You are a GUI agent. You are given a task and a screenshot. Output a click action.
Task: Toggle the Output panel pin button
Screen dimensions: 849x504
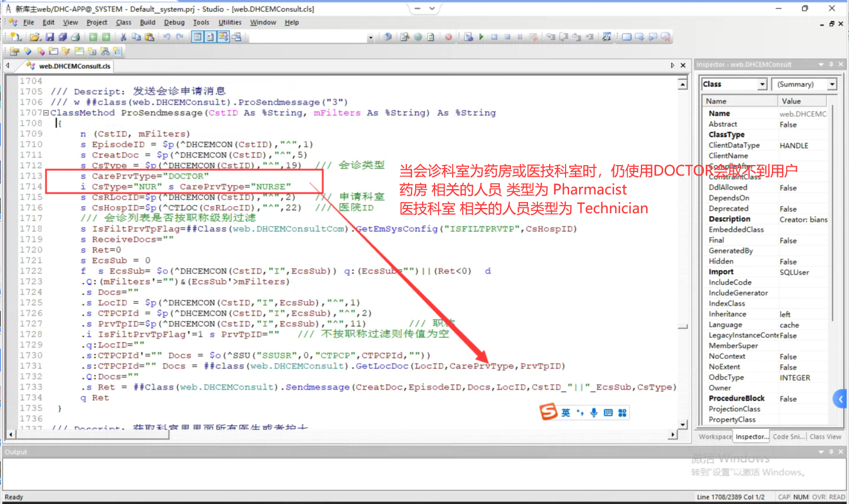(x=831, y=452)
